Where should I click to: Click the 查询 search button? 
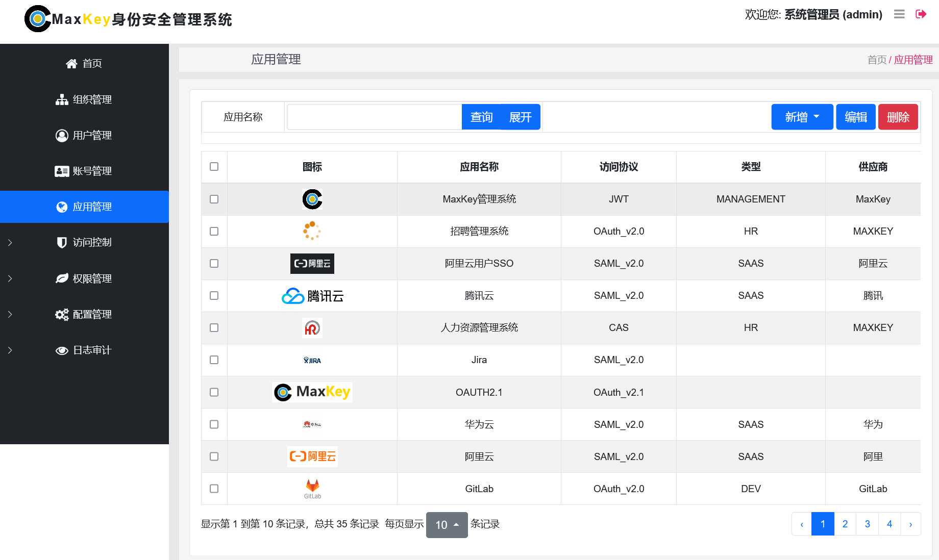(x=481, y=117)
